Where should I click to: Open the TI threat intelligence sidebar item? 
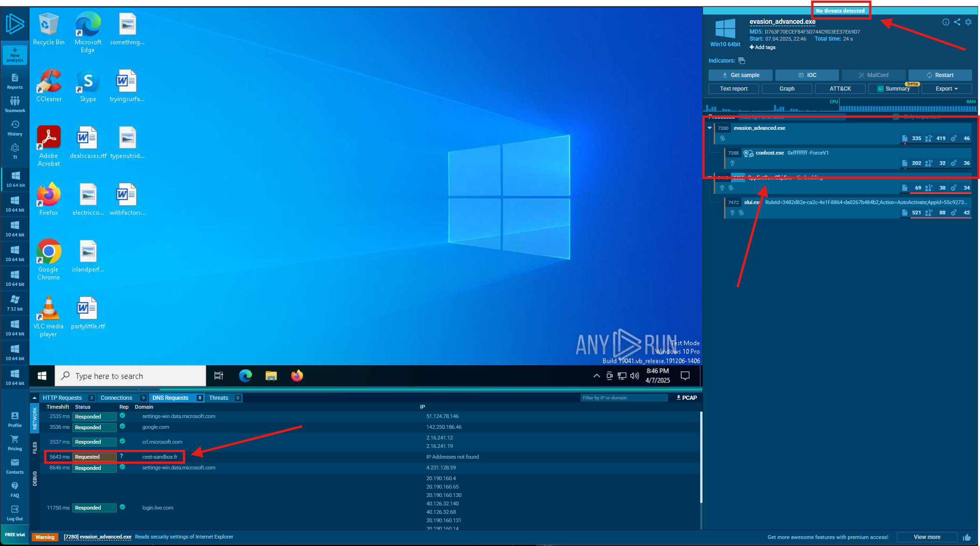point(15,151)
